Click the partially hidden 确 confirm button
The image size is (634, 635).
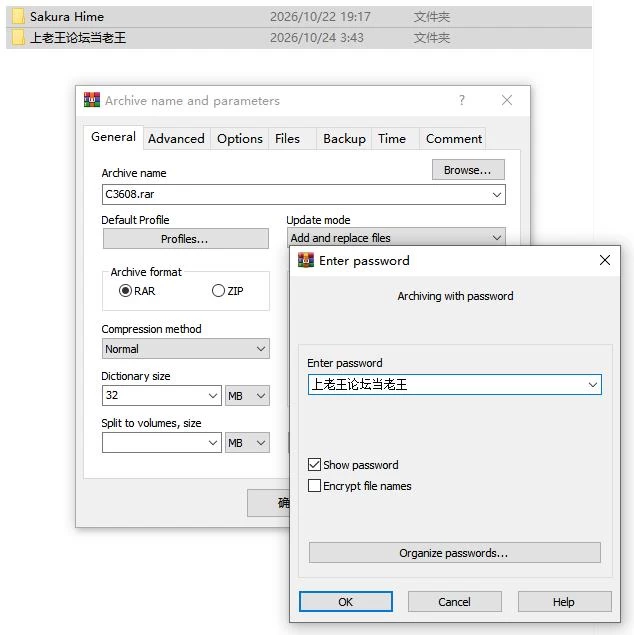coord(268,503)
